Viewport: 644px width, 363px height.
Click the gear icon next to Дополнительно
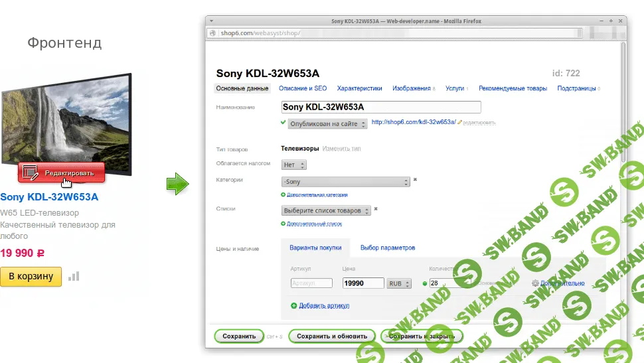[535, 283]
